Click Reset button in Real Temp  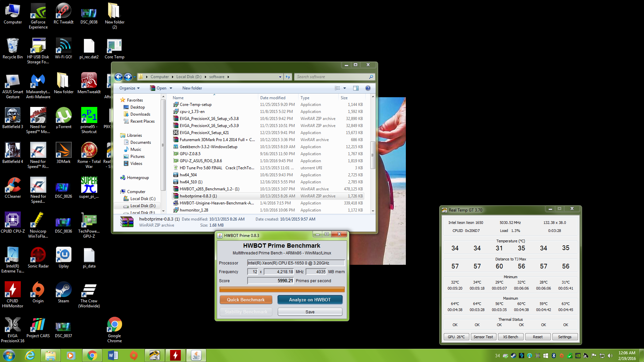[538, 337]
